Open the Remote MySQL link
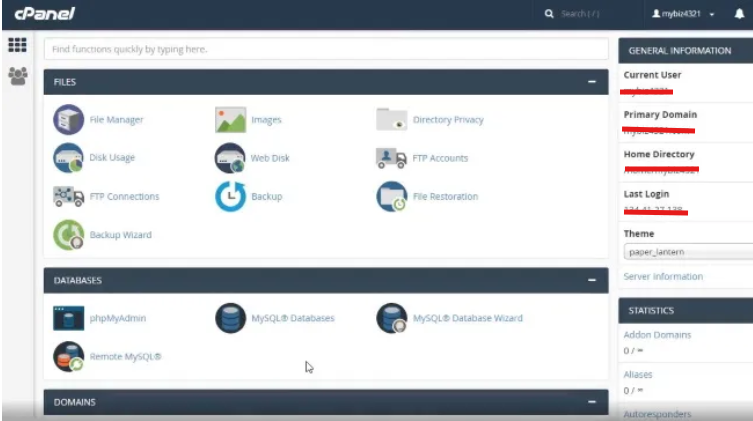 (125, 357)
